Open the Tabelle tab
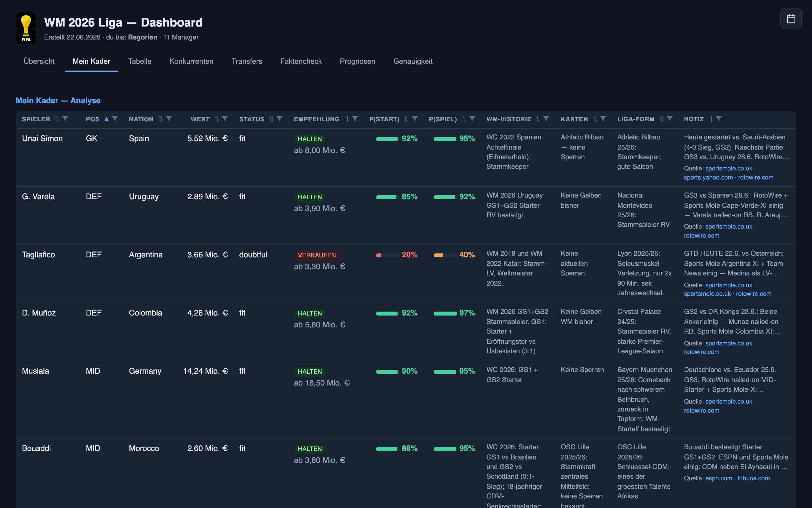Viewport: 812px width, 508px height. tap(140, 61)
